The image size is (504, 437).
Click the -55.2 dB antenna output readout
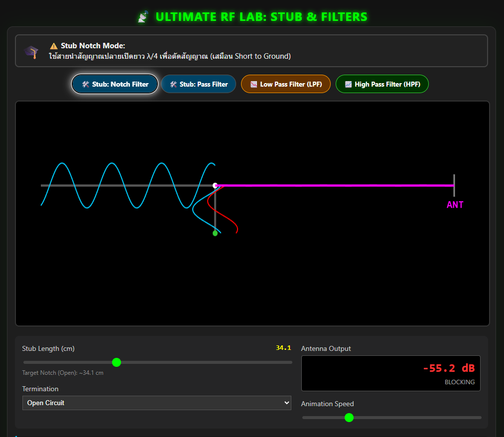(x=448, y=368)
